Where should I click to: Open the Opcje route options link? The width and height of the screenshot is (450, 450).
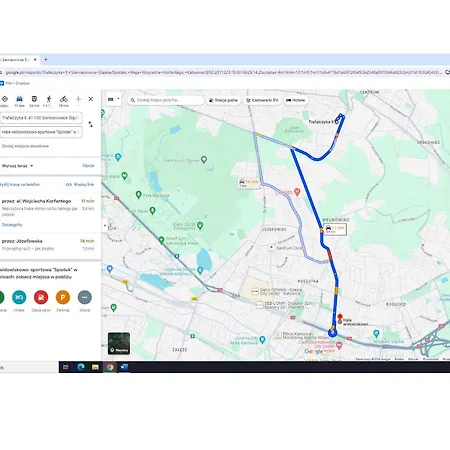[88, 165]
